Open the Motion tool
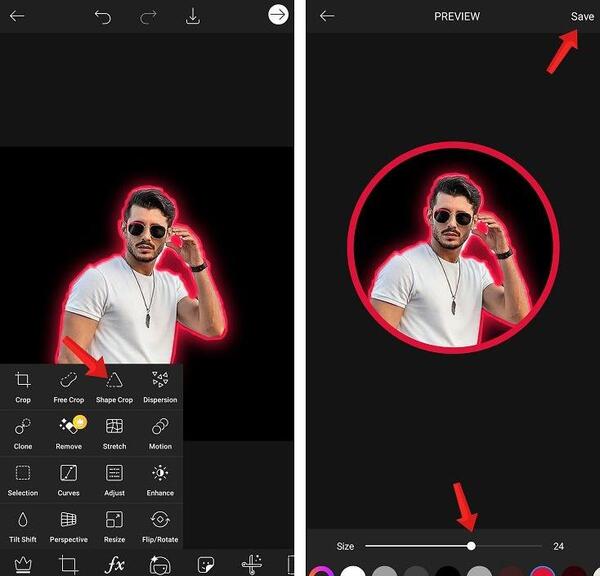This screenshot has height=576, width=600. pyautogui.click(x=160, y=434)
